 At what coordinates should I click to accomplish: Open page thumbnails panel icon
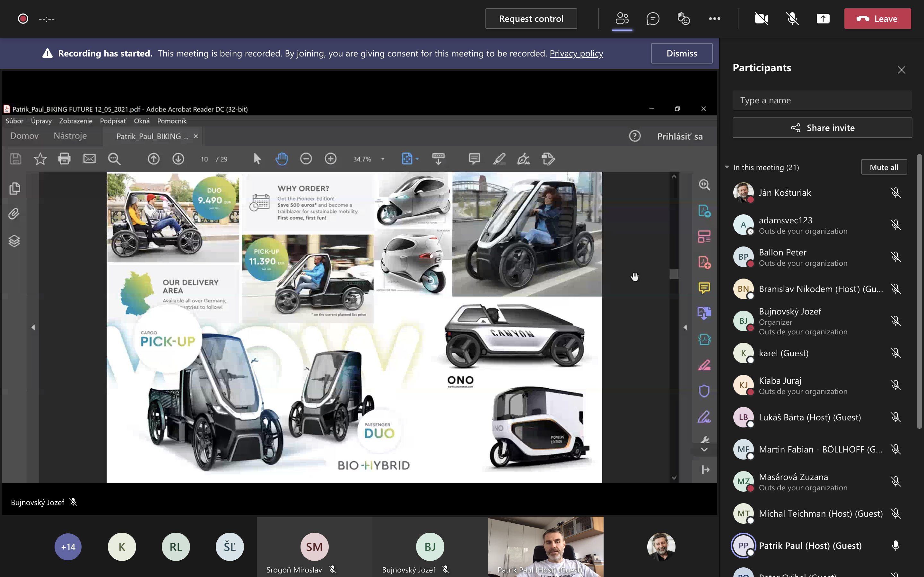click(x=14, y=188)
